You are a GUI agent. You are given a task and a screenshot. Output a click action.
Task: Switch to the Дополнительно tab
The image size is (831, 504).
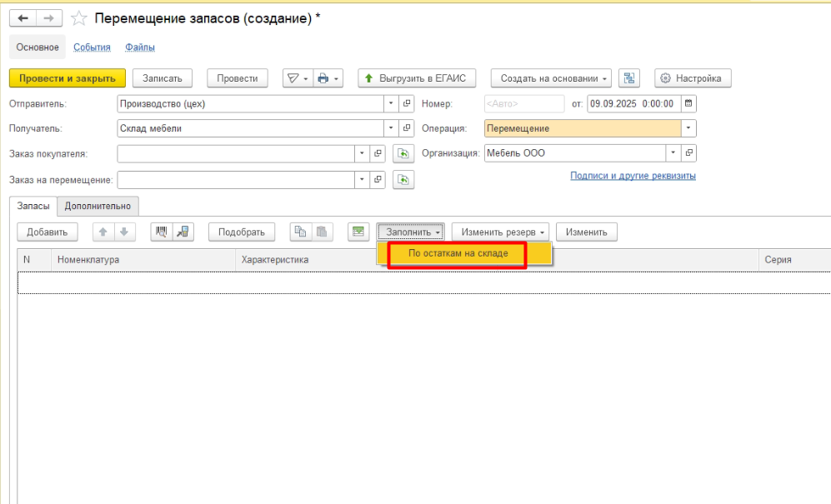[98, 206]
